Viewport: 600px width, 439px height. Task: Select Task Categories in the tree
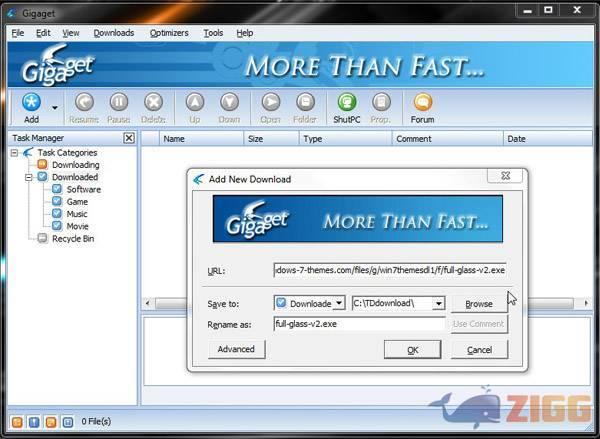[x=67, y=153]
